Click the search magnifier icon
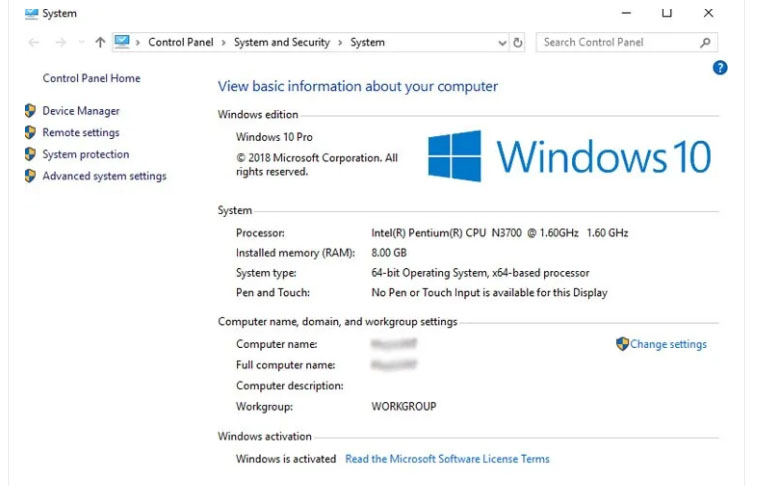Image resolution: width=783 pixels, height=486 pixels. coord(705,42)
